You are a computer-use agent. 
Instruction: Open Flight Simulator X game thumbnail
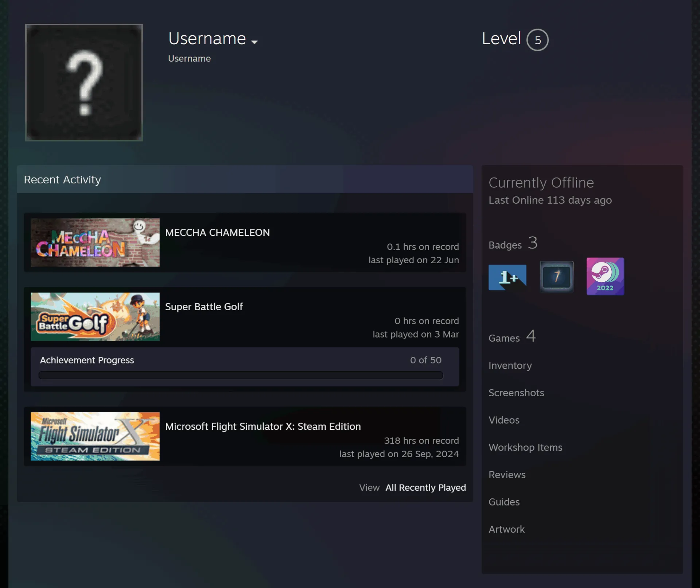tap(95, 436)
